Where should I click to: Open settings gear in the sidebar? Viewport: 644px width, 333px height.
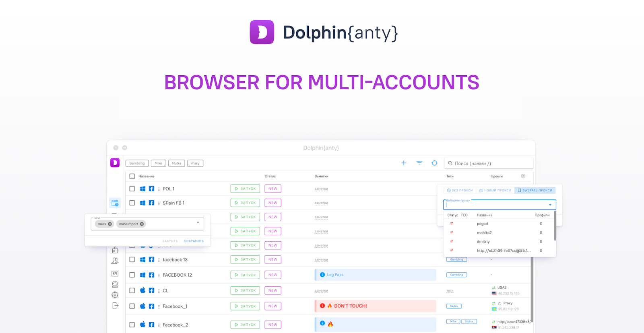[115, 295]
